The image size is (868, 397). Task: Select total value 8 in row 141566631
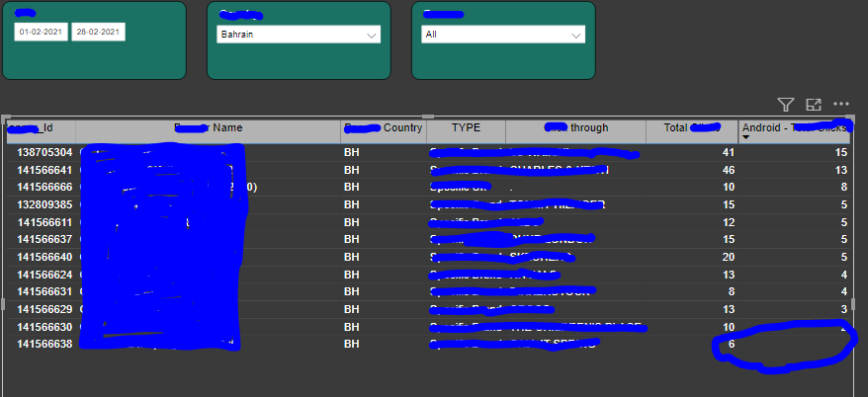pos(732,291)
